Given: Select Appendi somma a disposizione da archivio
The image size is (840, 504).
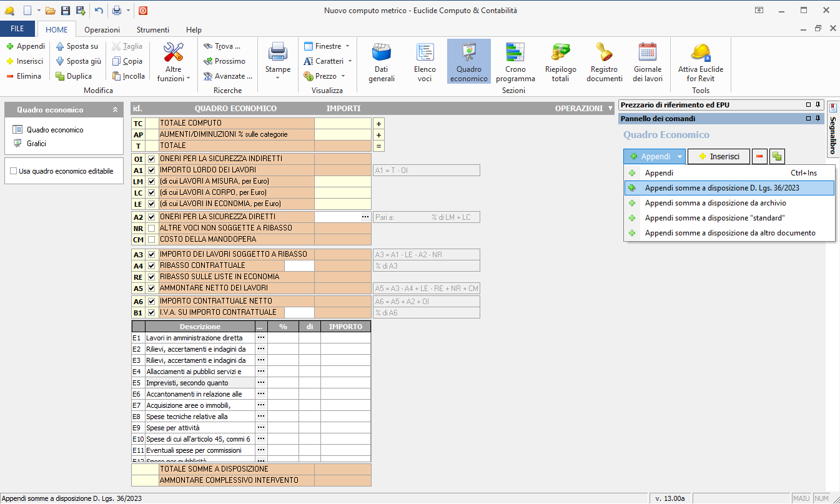Looking at the screenshot, I should pos(715,203).
